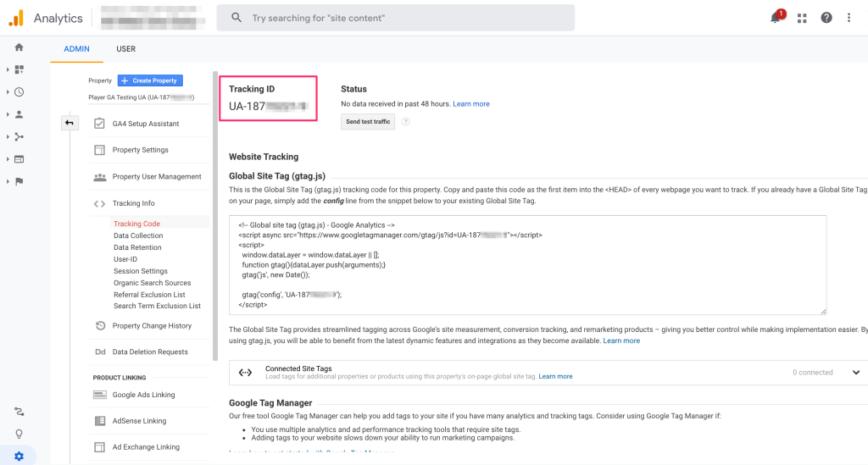Click inside the gtag.js tracking code box
Image resolution: width=868 pixels, height=465 pixels.
tap(527, 265)
